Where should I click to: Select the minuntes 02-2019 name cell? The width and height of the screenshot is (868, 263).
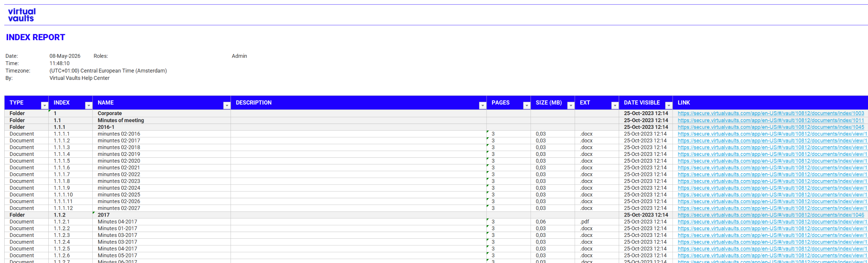161,154
